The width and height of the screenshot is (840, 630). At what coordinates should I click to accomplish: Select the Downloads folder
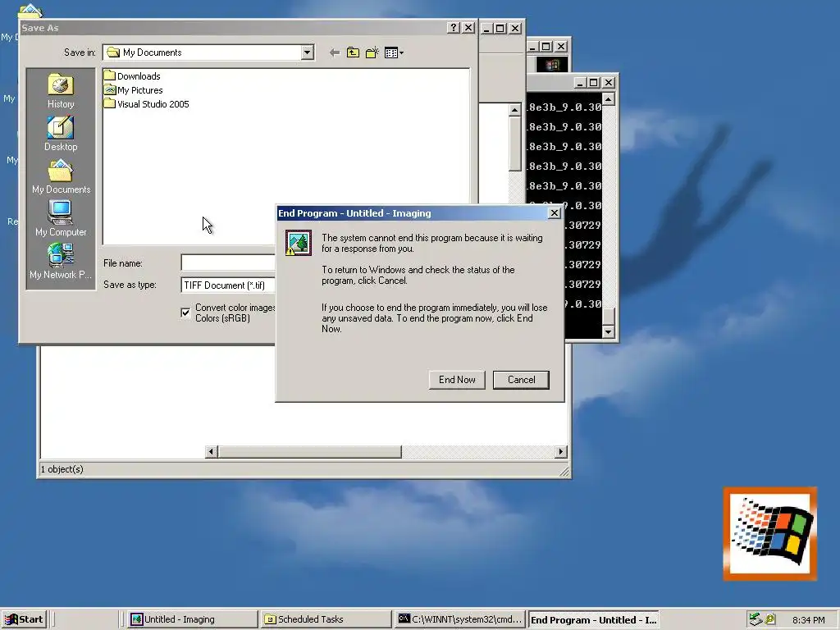(x=132, y=76)
